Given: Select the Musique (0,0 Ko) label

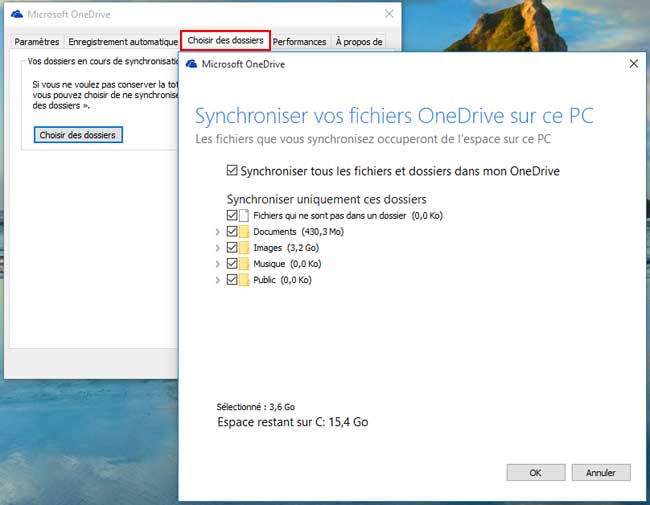Looking at the screenshot, I should pos(287,264).
